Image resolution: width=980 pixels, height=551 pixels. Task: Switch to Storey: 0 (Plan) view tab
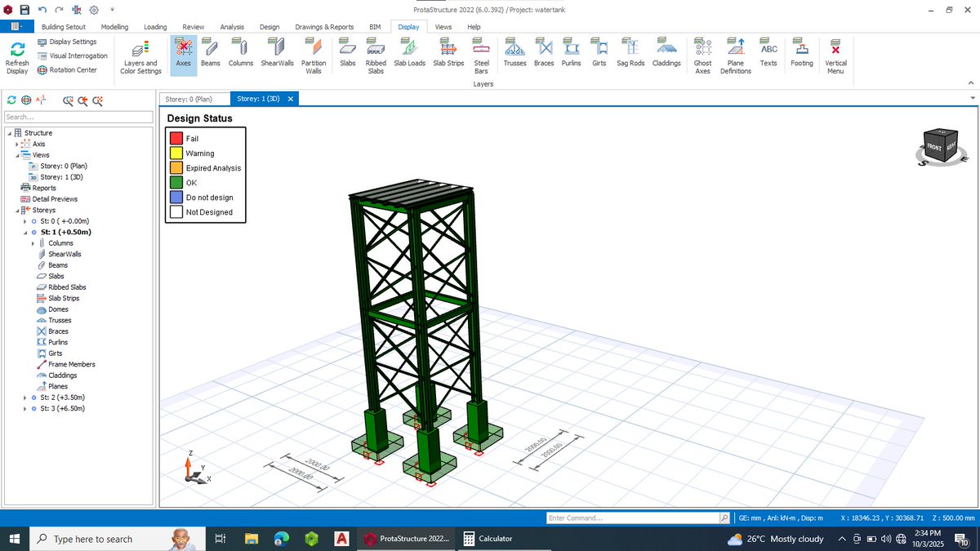point(194,99)
